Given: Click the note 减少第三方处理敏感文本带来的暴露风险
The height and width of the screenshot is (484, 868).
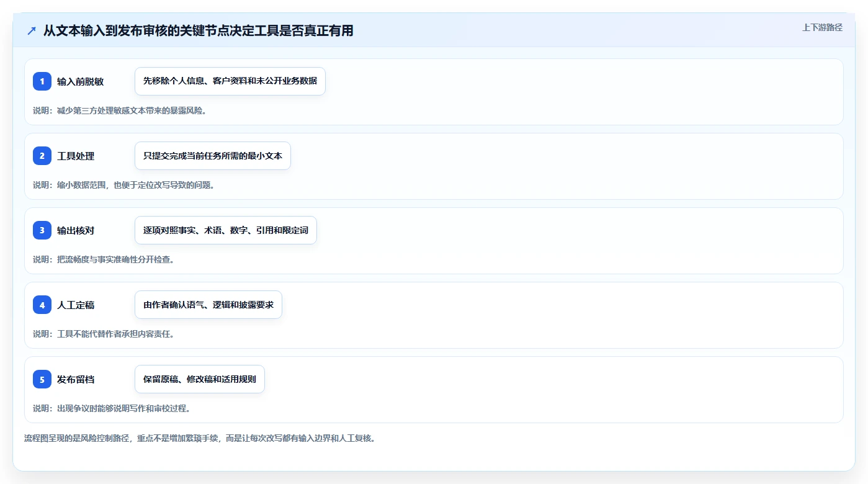Looking at the screenshot, I should [x=120, y=110].
